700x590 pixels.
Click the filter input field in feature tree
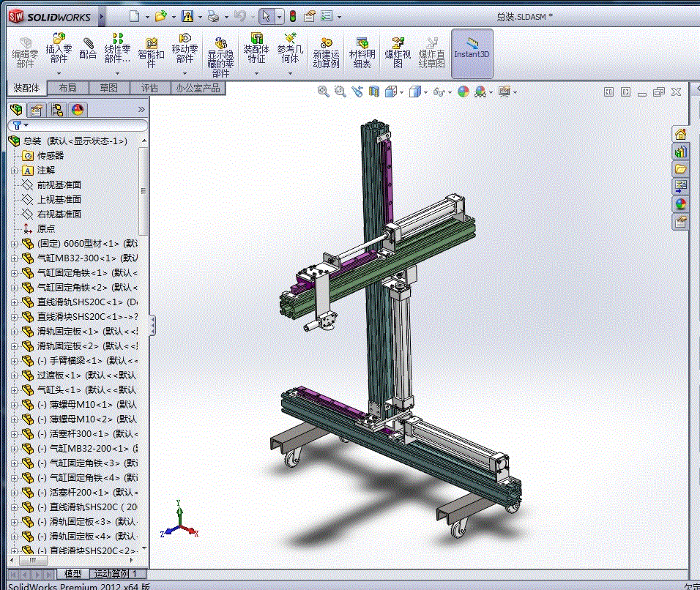coord(78,125)
